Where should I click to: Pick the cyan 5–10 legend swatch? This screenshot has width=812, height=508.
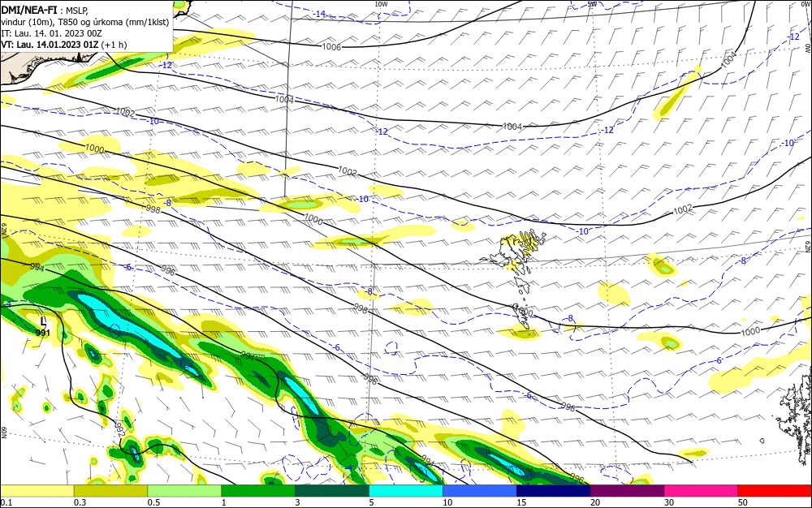point(406,491)
